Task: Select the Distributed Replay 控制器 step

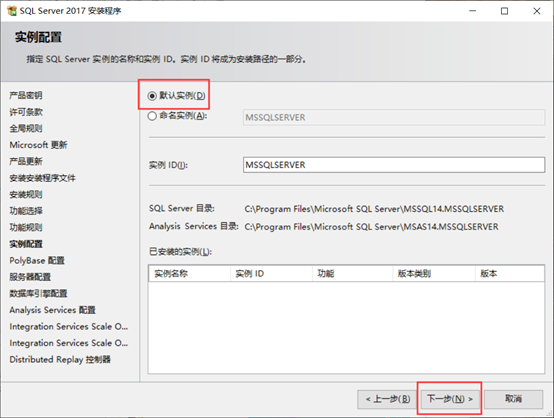Action: click(x=60, y=359)
